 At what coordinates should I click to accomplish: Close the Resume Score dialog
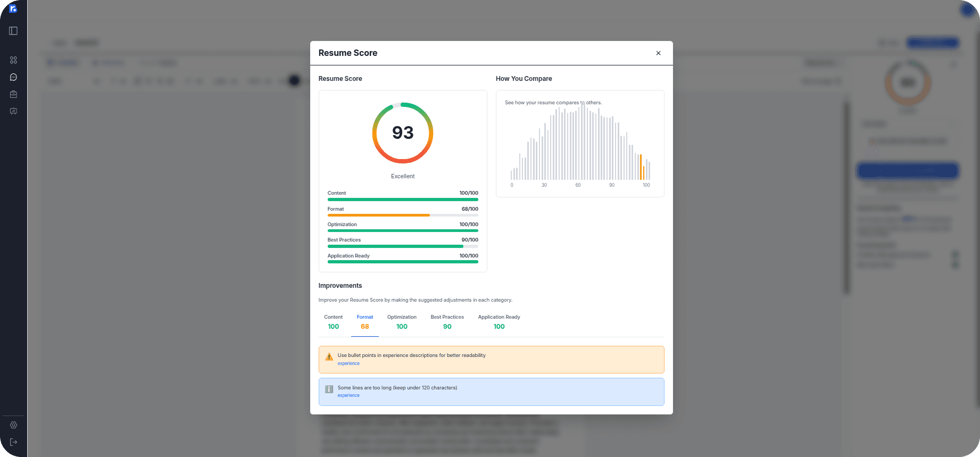[658, 53]
